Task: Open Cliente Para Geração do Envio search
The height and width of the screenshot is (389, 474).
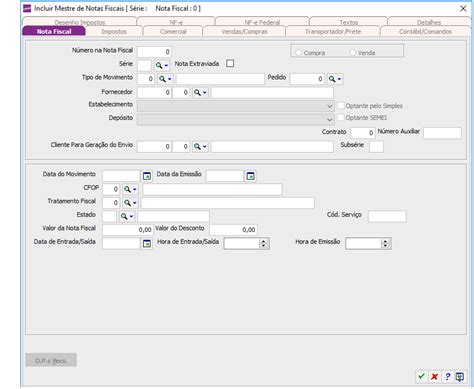Action: (200, 146)
